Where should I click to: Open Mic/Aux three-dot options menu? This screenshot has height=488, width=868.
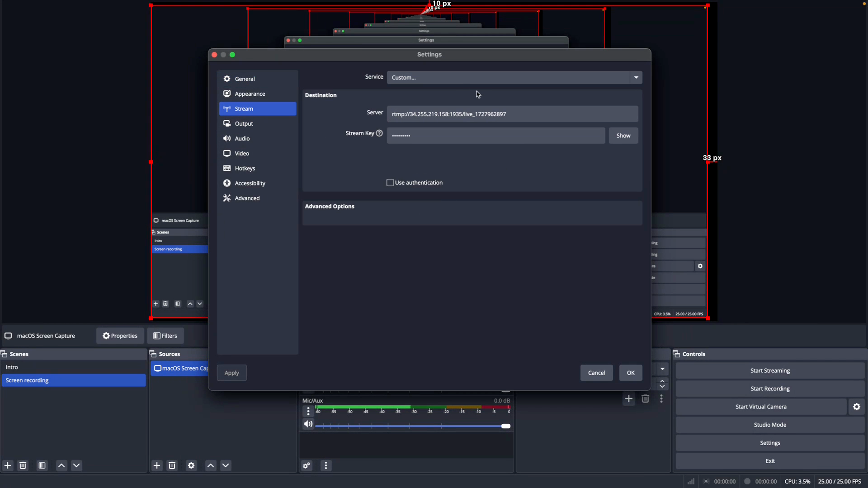(x=308, y=411)
